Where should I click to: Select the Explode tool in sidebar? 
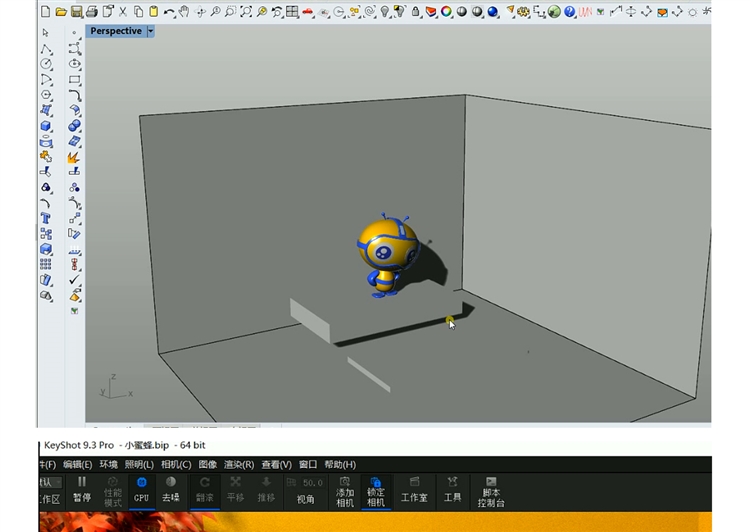[74, 157]
